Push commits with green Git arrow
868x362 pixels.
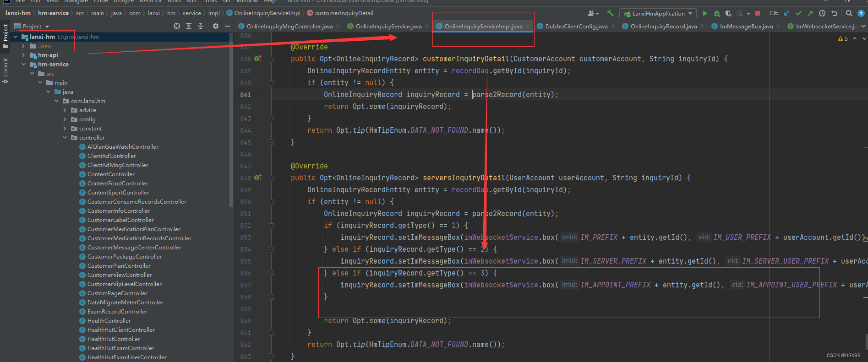coord(810,13)
